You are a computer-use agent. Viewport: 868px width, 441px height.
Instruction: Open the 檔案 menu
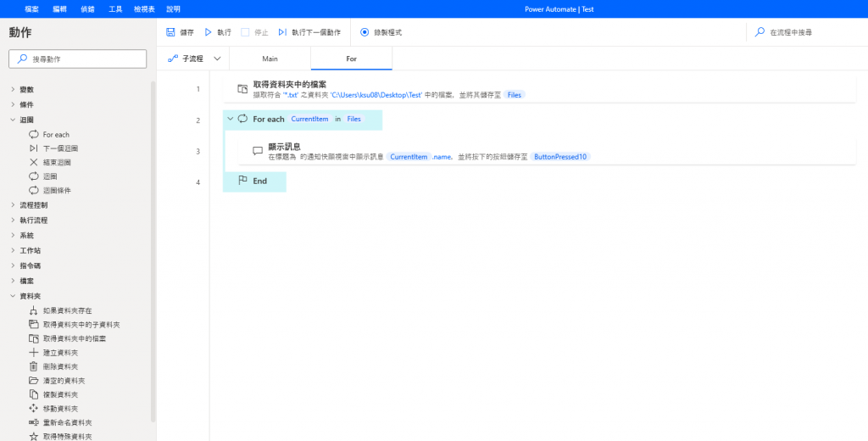[32, 8]
